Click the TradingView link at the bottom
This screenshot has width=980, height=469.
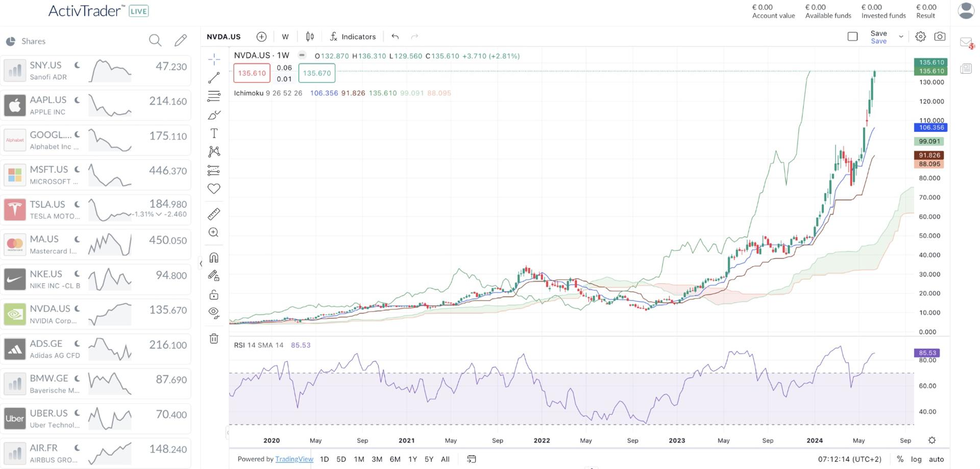pyautogui.click(x=294, y=459)
